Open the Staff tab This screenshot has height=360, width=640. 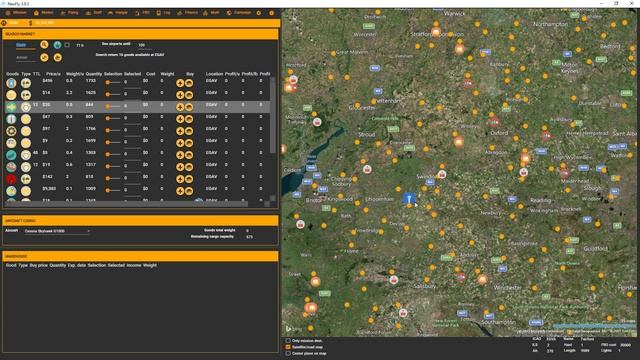[94, 13]
